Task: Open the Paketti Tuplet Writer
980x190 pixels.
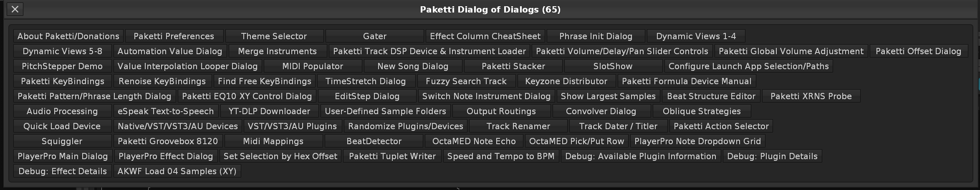Action: point(392,156)
